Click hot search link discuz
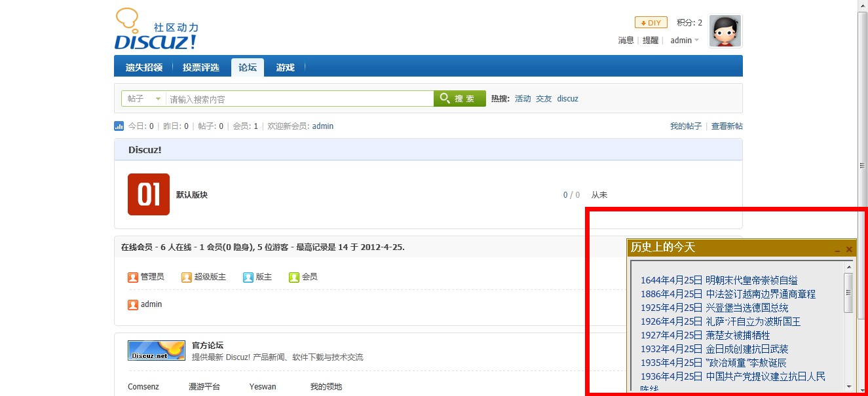Viewport: 868px width, 396px height. 568,99
